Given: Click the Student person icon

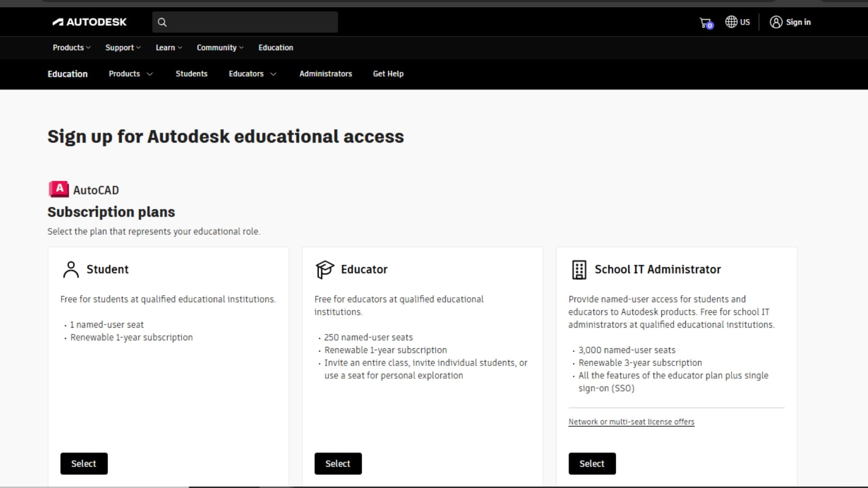Looking at the screenshot, I should click(x=71, y=269).
